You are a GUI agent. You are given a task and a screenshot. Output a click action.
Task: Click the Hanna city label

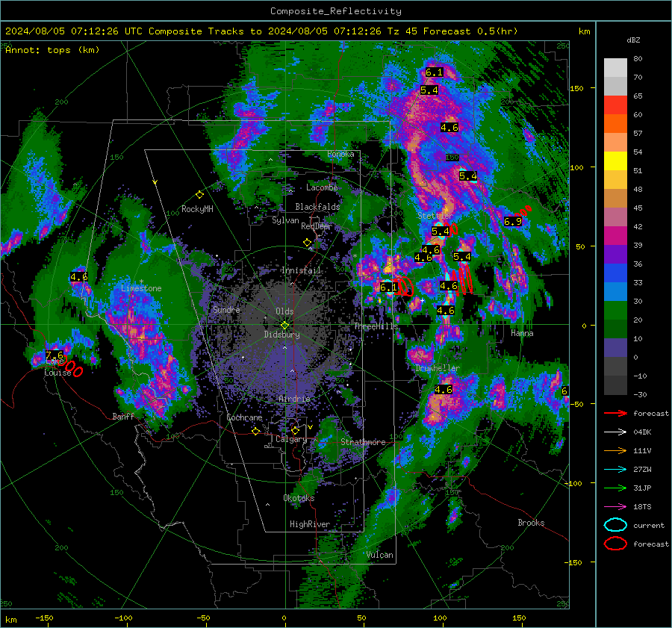pyautogui.click(x=522, y=333)
